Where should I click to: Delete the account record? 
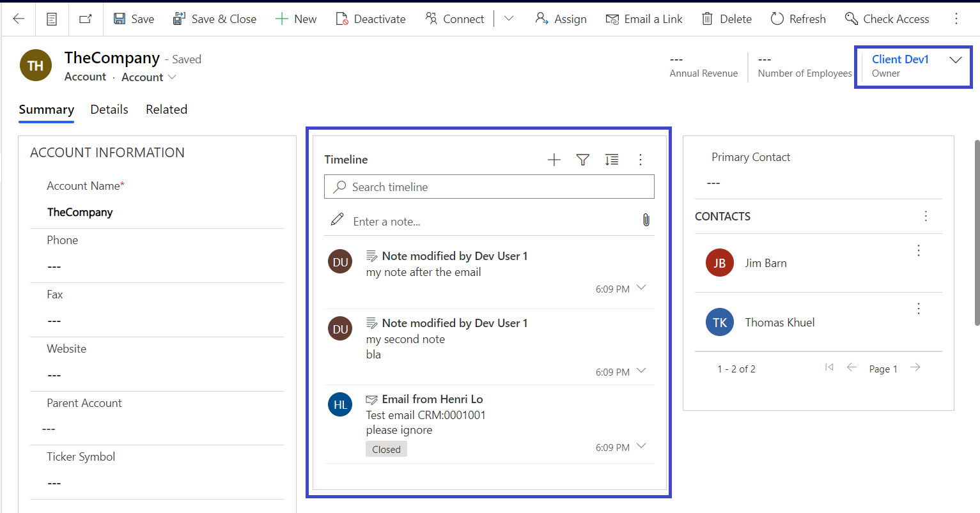click(x=726, y=19)
